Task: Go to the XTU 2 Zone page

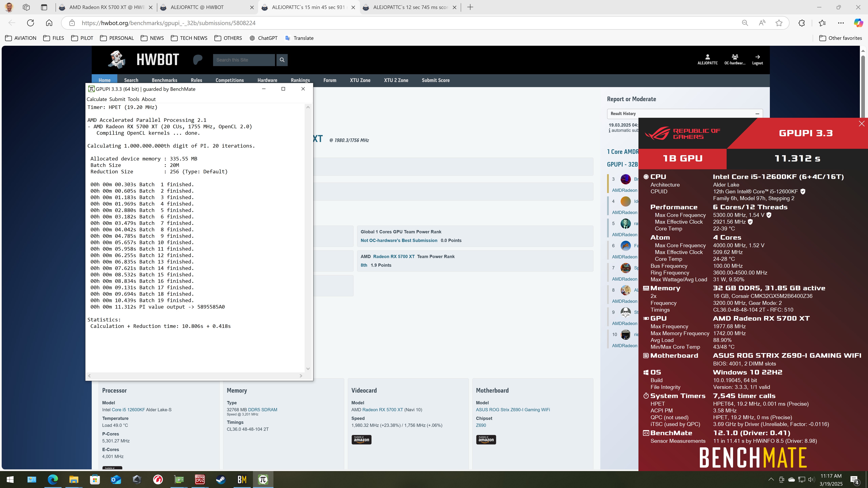Action: [396, 80]
